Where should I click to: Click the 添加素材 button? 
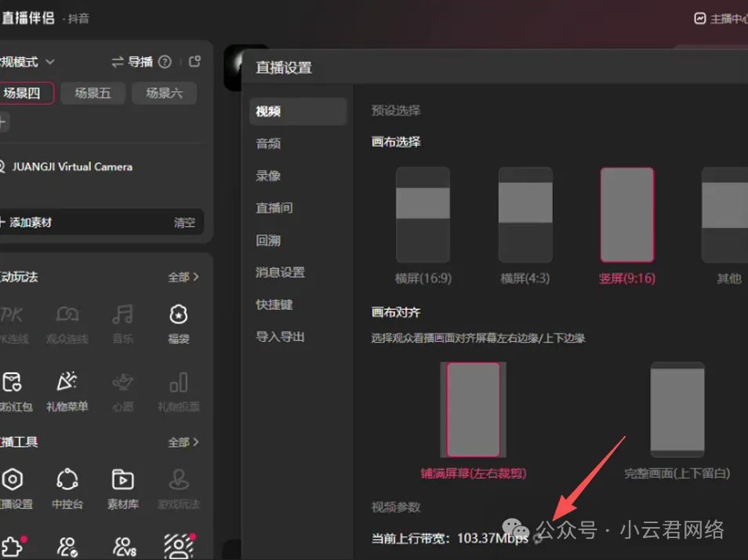[x=31, y=223]
